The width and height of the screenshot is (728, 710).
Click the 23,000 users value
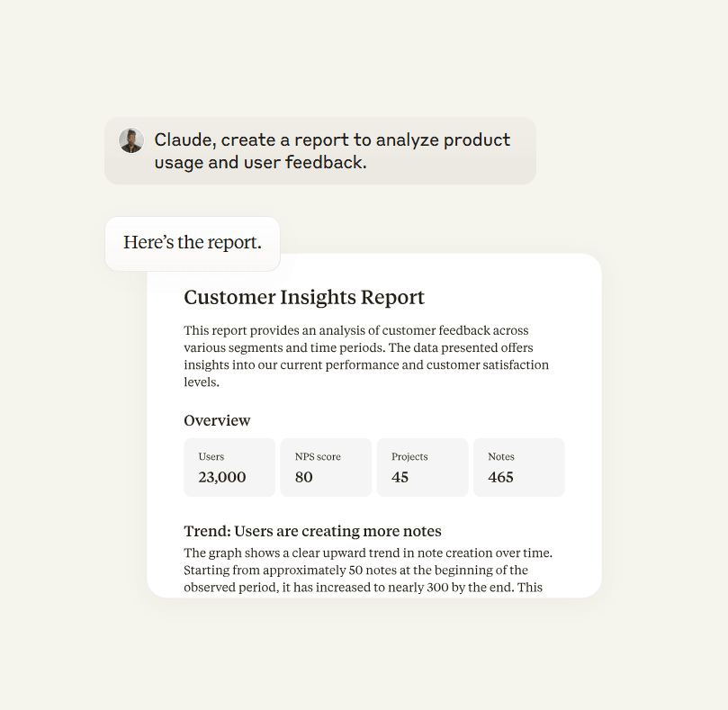point(222,477)
